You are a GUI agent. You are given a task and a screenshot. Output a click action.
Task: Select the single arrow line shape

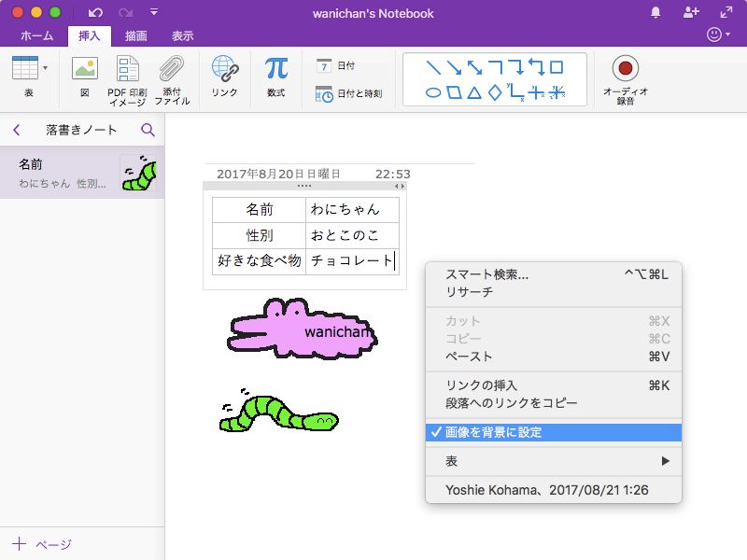coord(454,67)
